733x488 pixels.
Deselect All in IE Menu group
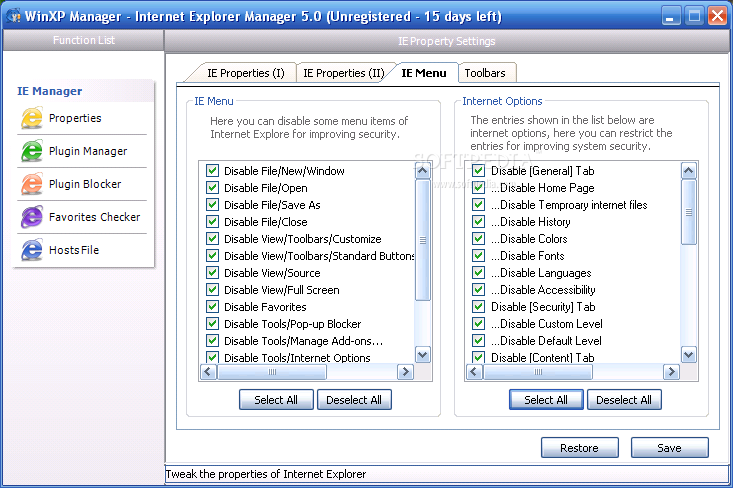[x=354, y=400]
